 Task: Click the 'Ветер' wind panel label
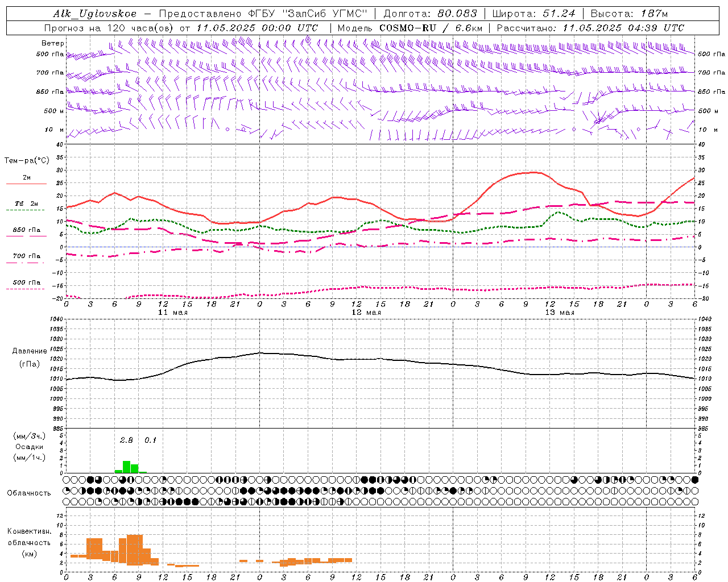(x=53, y=43)
